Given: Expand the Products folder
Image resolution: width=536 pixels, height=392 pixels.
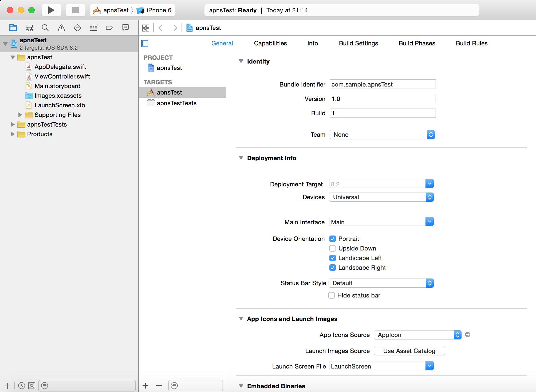Looking at the screenshot, I should 13,134.
